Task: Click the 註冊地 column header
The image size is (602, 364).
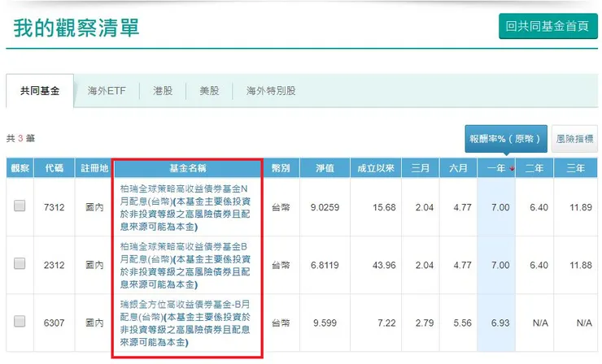Action: click(x=94, y=168)
